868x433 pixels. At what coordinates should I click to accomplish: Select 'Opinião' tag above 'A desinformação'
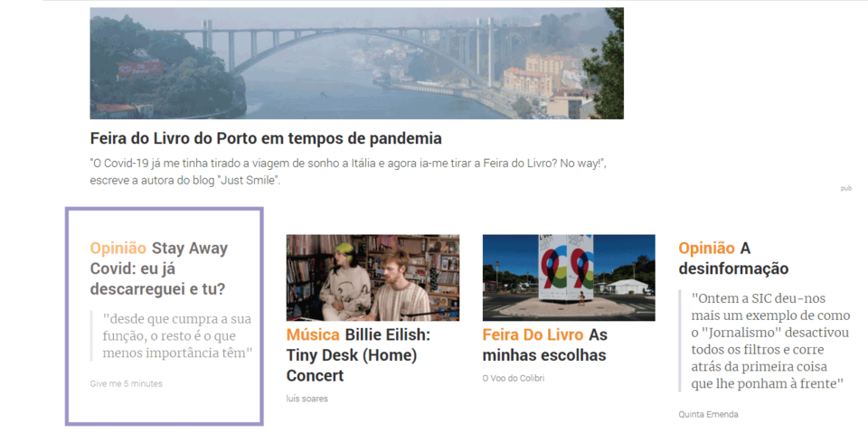tap(706, 248)
